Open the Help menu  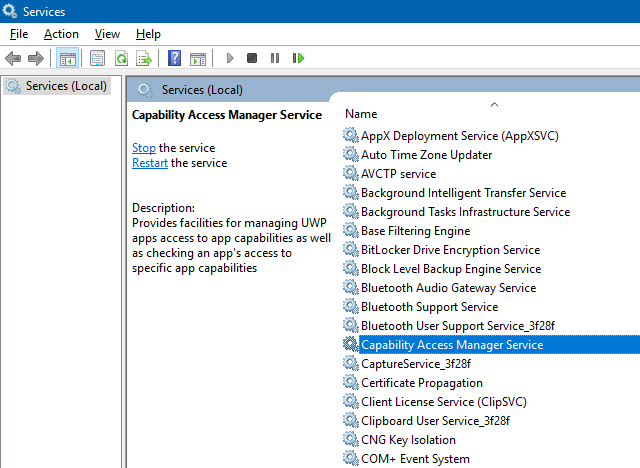pos(148,34)
